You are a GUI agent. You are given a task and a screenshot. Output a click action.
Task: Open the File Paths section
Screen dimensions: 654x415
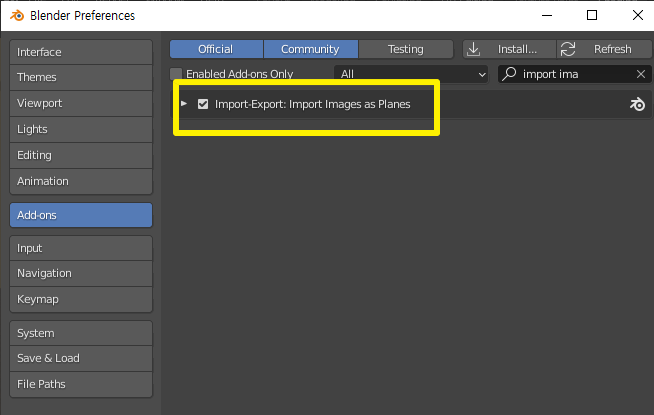[81, 384]
